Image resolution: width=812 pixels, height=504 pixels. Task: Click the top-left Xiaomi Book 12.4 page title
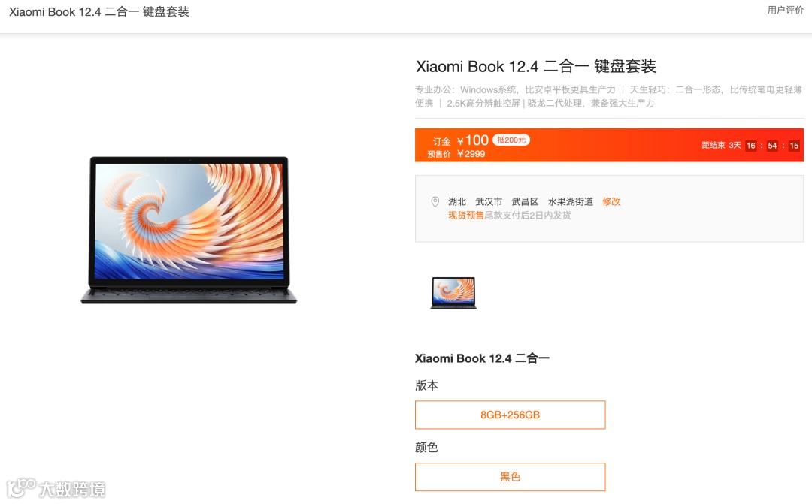pyautogui.click(x=99, y=11)
